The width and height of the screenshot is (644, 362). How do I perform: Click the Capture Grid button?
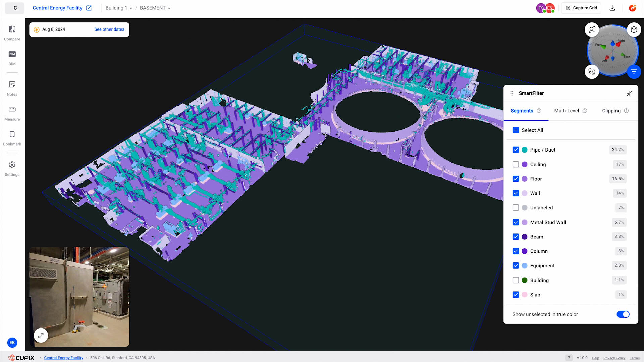coord(581,8)
